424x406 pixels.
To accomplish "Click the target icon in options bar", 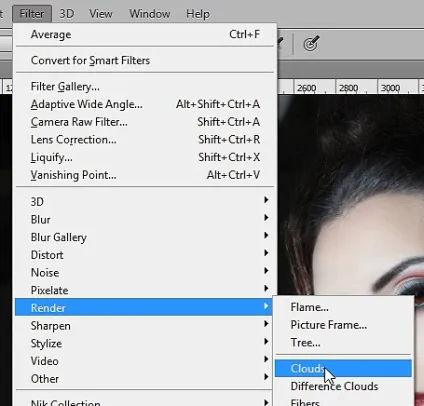I will pyautogui.click(x=311, y=43).
